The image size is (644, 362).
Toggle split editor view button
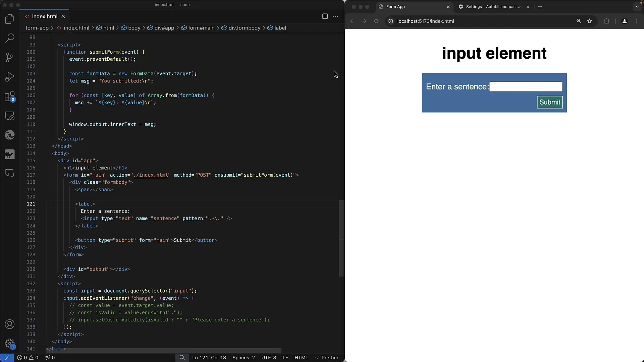coord(325,16)
